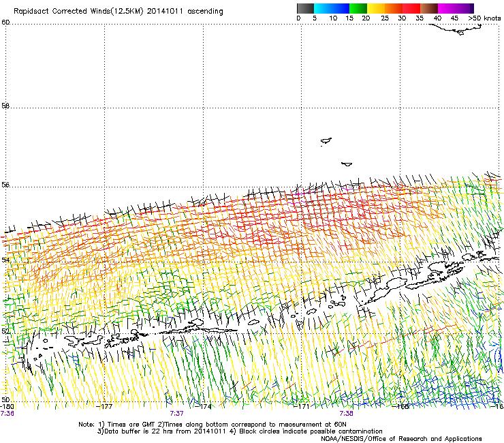Click the orange 25-30 knots legend segment
This screenshot has width=504, height=443.
click(394, 8)
